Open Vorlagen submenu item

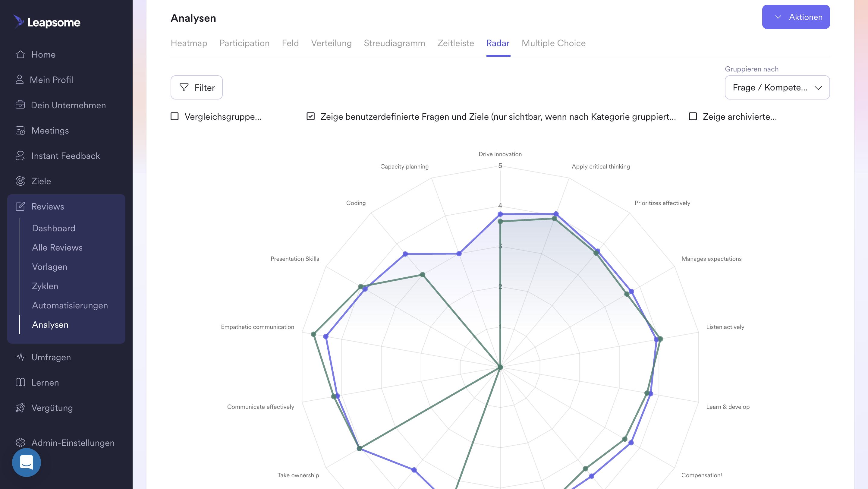(49, 267)
